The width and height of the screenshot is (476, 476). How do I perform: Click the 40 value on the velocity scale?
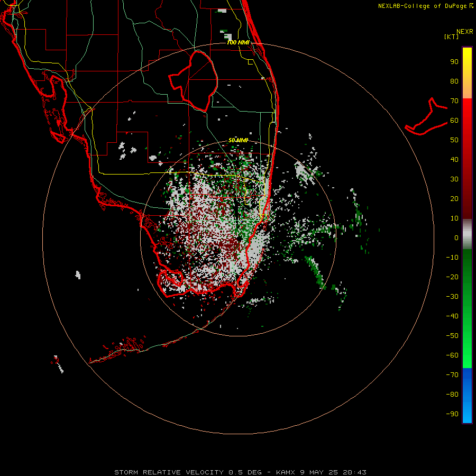[x=454, y=160]
